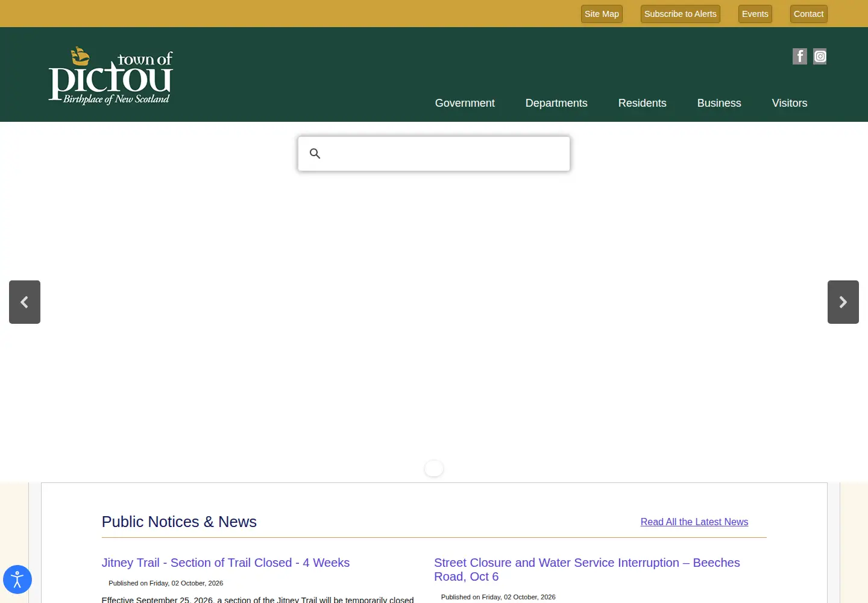Click Jitney Trail published date text
The height and width of the screenshot is (603, 868).
pyautogui.click(x=166, y=583)
